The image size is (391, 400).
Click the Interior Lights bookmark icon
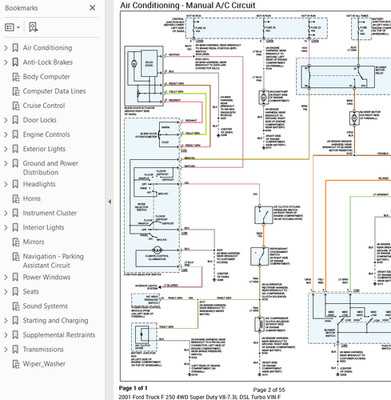[x=15, y=227]
